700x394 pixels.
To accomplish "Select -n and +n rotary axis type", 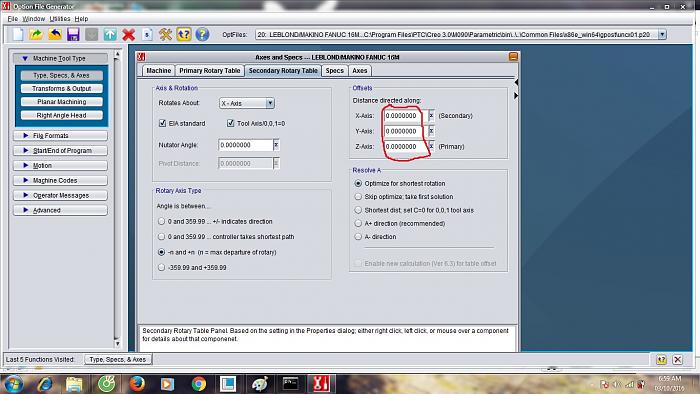I will click(x=161, y=252).
